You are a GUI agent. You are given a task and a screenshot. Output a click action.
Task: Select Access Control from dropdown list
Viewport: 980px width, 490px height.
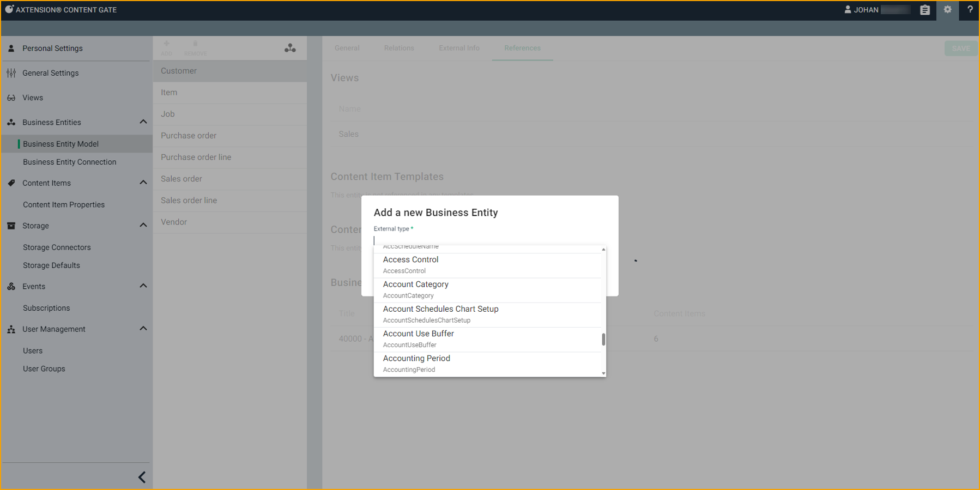(487, 265)
